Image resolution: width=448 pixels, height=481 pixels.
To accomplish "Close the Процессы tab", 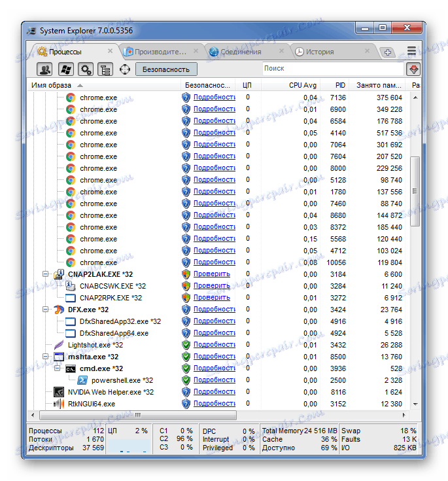I will (110, 51).
